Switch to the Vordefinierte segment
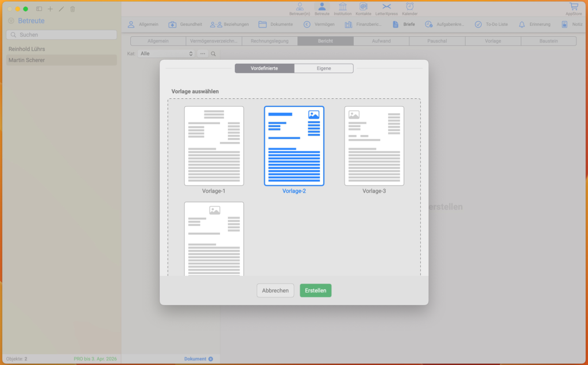The width and height of the screenshot is (588, 365). click(x=264, y=68)
